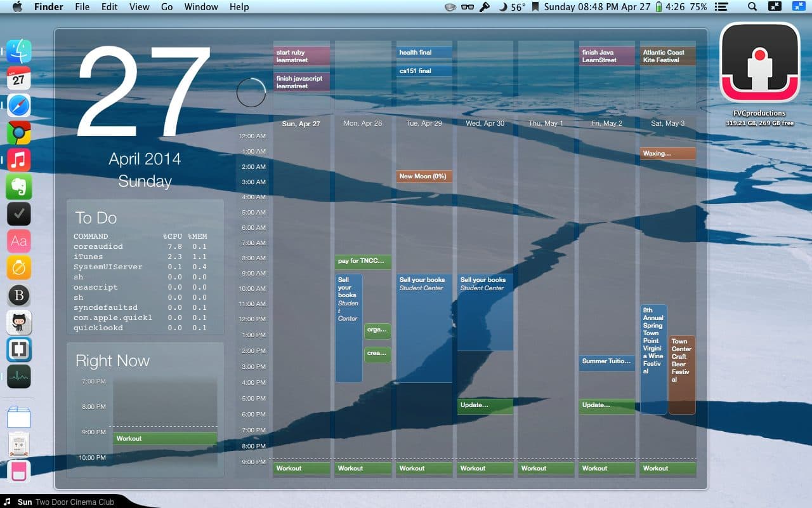
Task: Open the Safari compass icon
Action: click(19, 106)
